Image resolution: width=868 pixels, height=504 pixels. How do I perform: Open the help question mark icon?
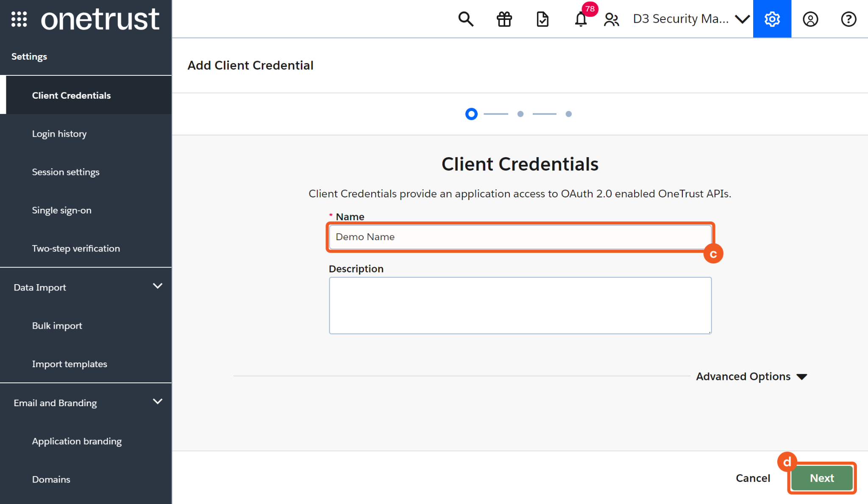point(849,19)
